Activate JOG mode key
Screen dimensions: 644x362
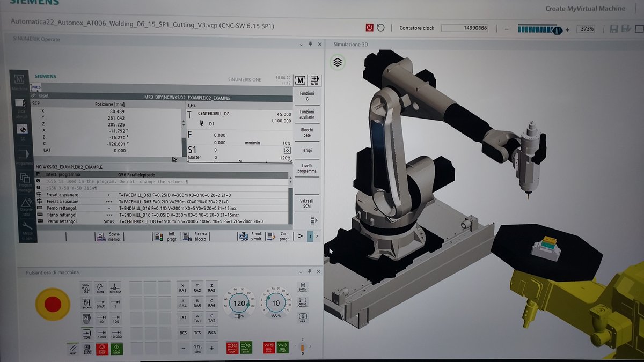(86, 288)
